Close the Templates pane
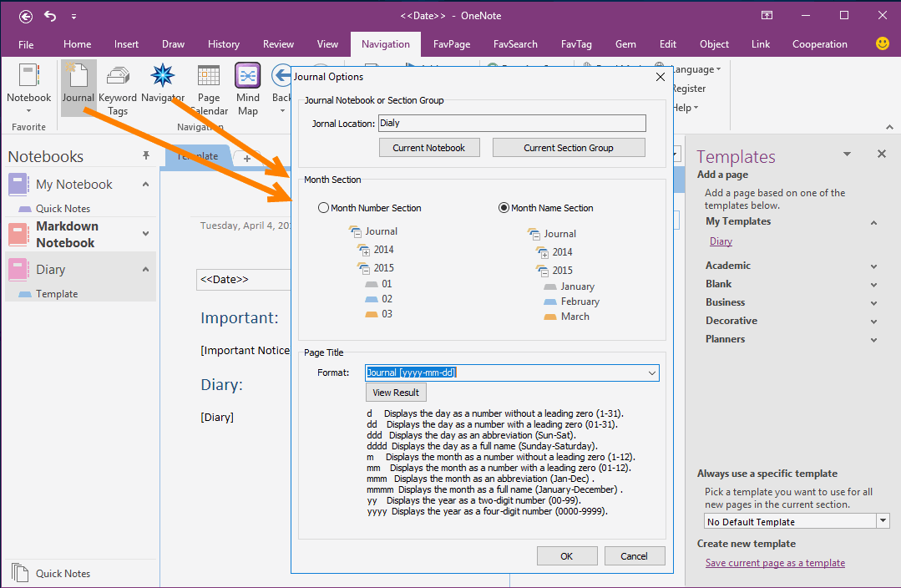 (x=882, y=154)
